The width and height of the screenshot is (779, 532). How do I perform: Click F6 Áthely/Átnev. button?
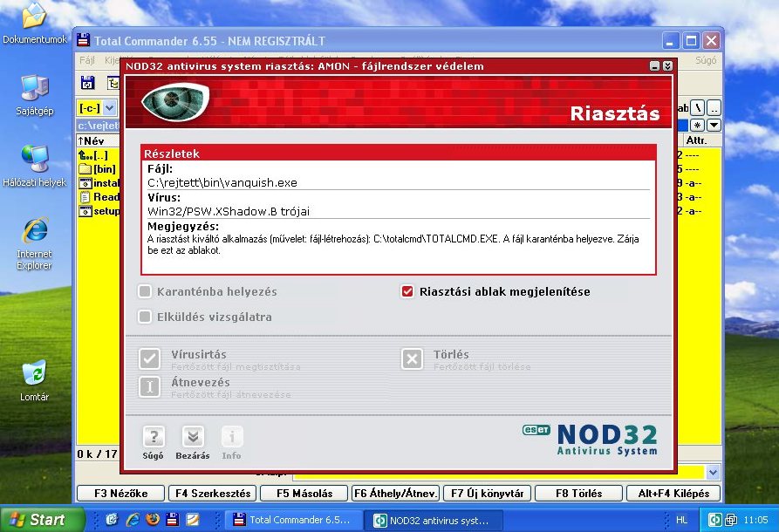(x=395, y=494)
